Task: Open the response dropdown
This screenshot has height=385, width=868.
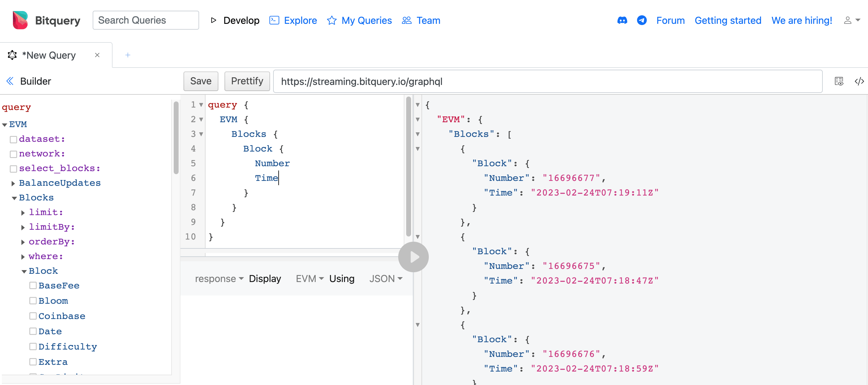Action: (219, 279)
